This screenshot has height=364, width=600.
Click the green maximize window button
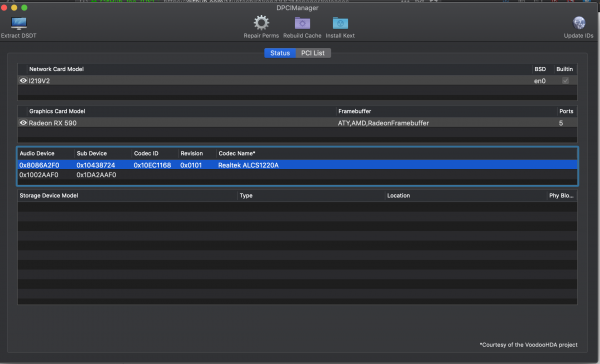24,7
